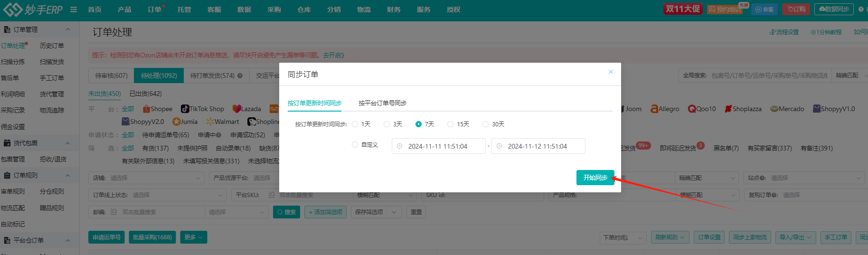Select the 7天 sync radio option
Screen dimensions: 868x255
(418, 124)
